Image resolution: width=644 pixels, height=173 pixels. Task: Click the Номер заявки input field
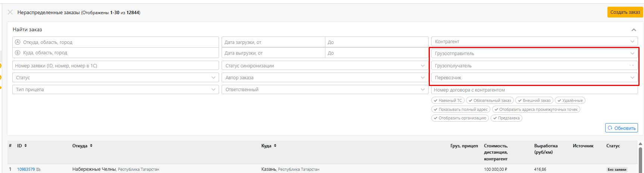[x=115, y=66]
